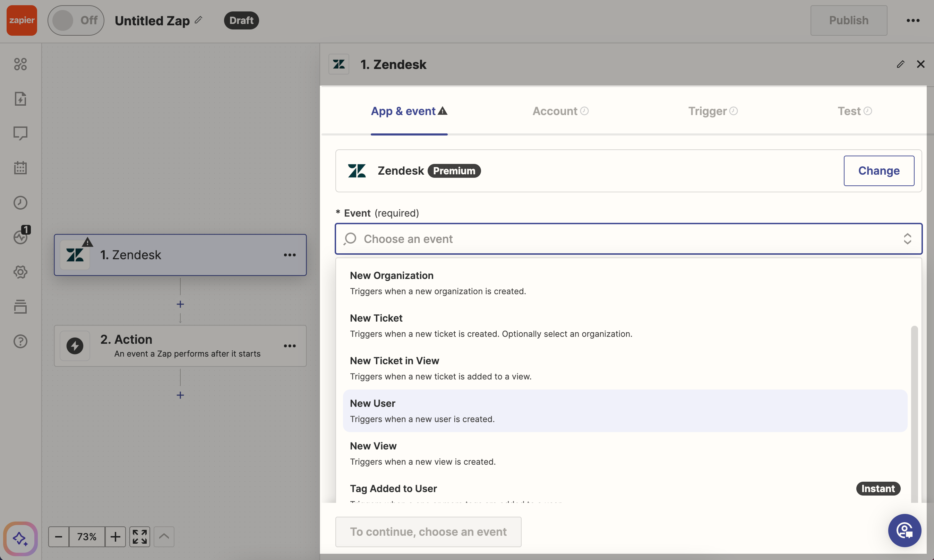Rename the step with panel pencil icon
The height and width of the screenshot is (560, 934).
pyautogui.click(x=900, y=64)
